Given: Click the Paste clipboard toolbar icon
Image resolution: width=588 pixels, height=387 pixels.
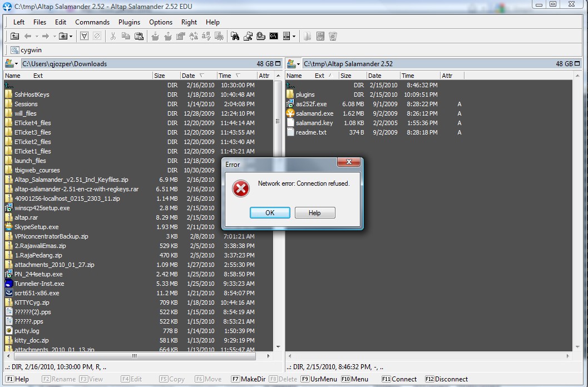Looking at the screenshot, I should tap(139, 36).
